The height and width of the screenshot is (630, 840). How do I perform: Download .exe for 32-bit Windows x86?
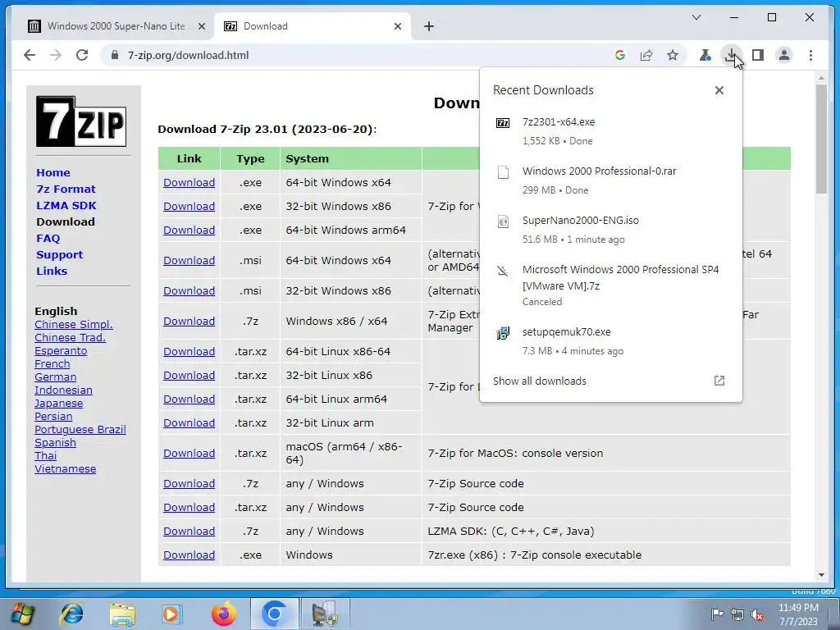click(x=189, y=206)
